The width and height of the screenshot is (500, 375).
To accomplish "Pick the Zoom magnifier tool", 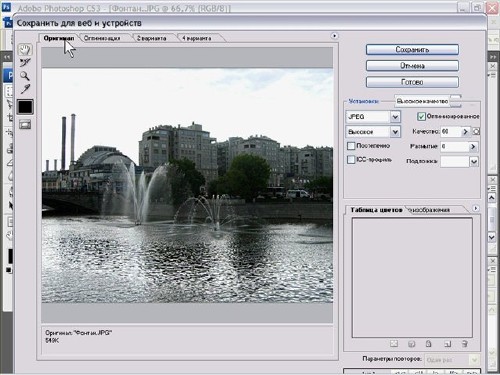I will click(x=25, y=76).
